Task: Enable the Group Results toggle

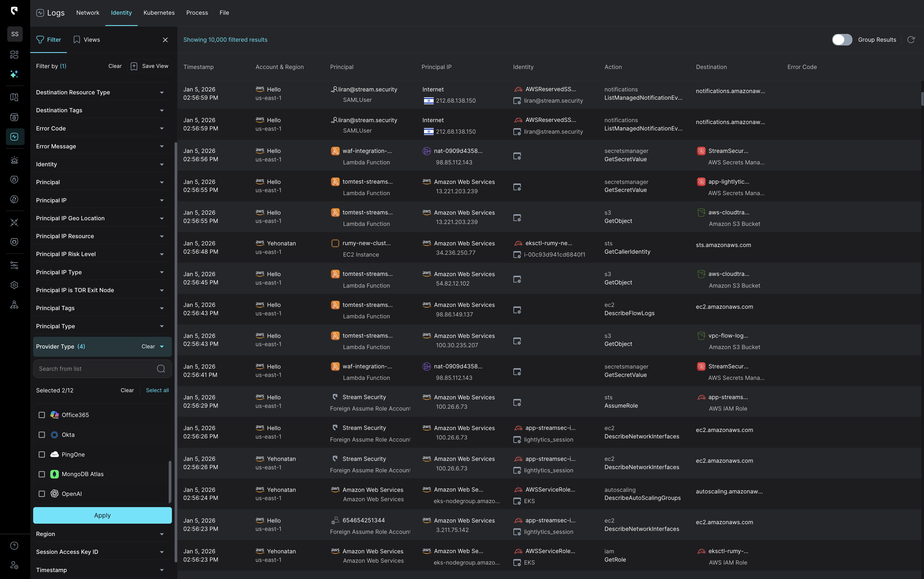Action: (x=842, y=40)
